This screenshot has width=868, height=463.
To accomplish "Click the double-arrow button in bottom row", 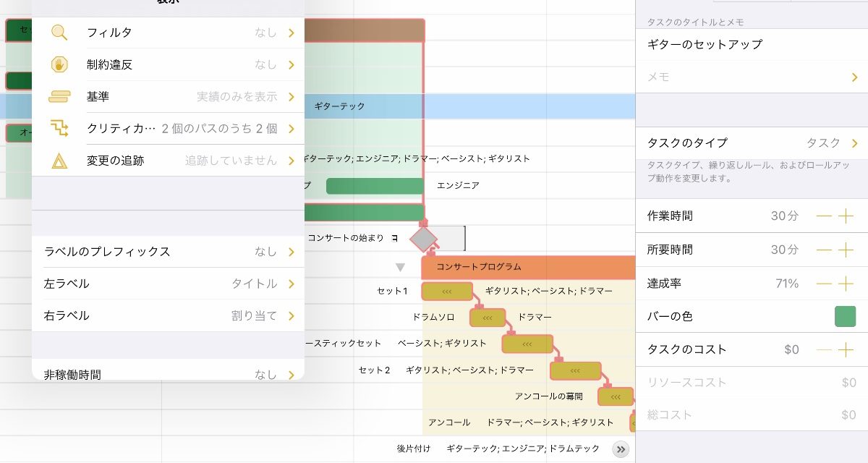I will [x=621, y=449].
